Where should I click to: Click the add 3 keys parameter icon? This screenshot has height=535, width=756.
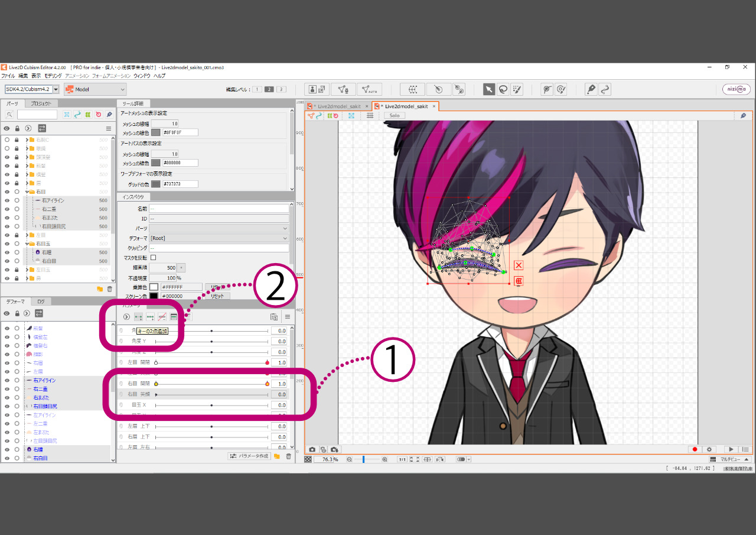[x=150, y=317]
